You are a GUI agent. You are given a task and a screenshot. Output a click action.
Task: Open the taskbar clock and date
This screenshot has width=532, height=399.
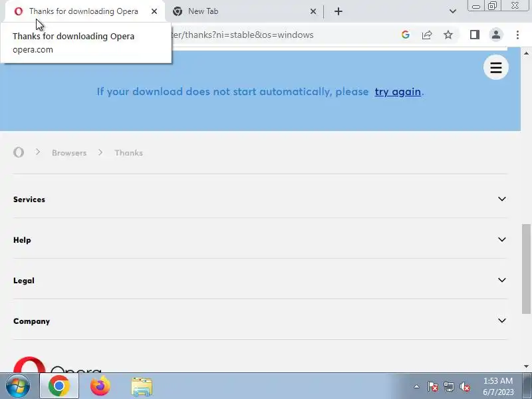coord(498,386)
